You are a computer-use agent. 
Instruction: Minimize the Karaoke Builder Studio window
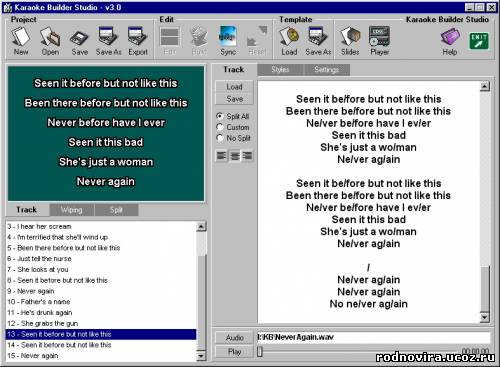click(x=469, y=7)
